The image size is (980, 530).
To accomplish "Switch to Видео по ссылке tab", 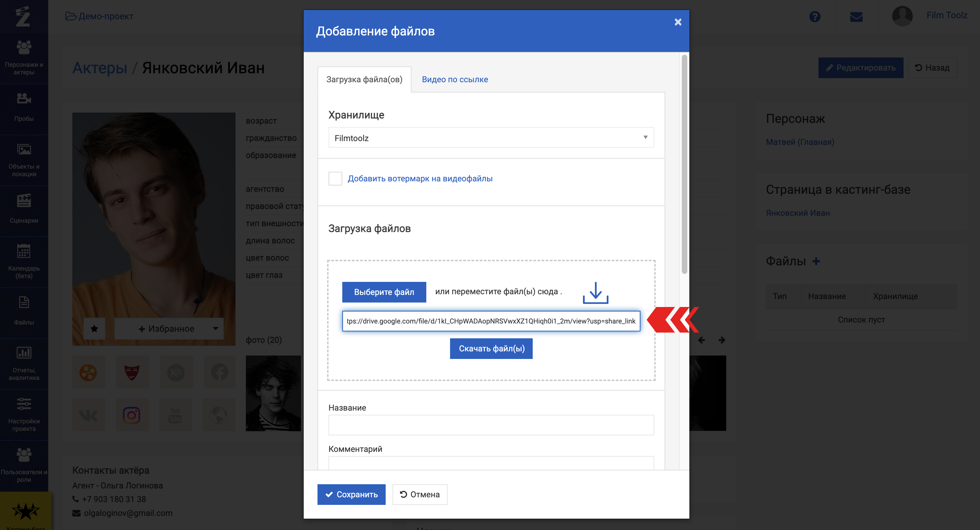I will [455, 79].
